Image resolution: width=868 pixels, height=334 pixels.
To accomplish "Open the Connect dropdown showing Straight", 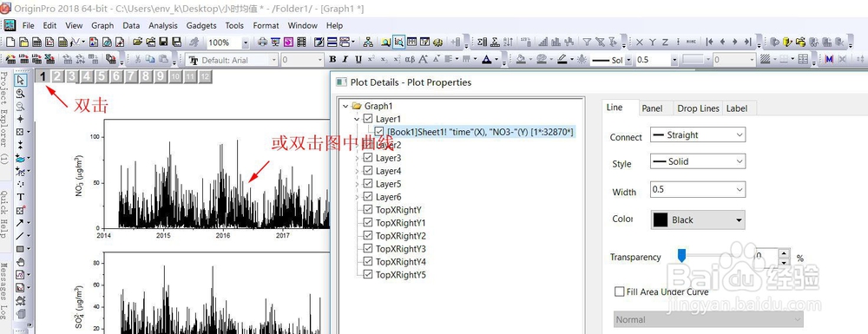I will tap(697, 135).
